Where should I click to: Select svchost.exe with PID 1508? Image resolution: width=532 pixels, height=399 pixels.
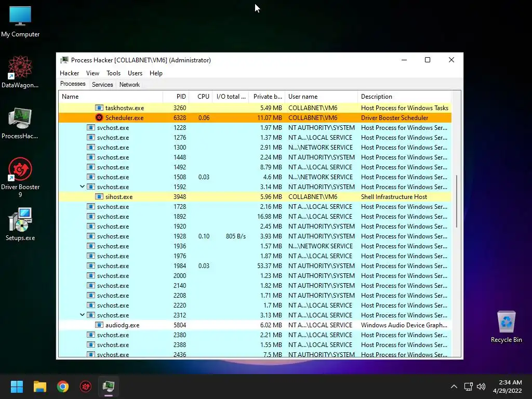255,177
